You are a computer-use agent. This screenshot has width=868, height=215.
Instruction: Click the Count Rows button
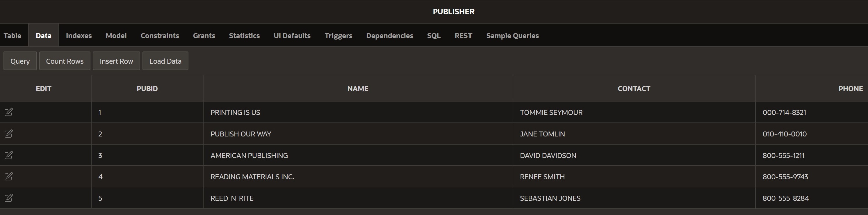coord(65,61)
